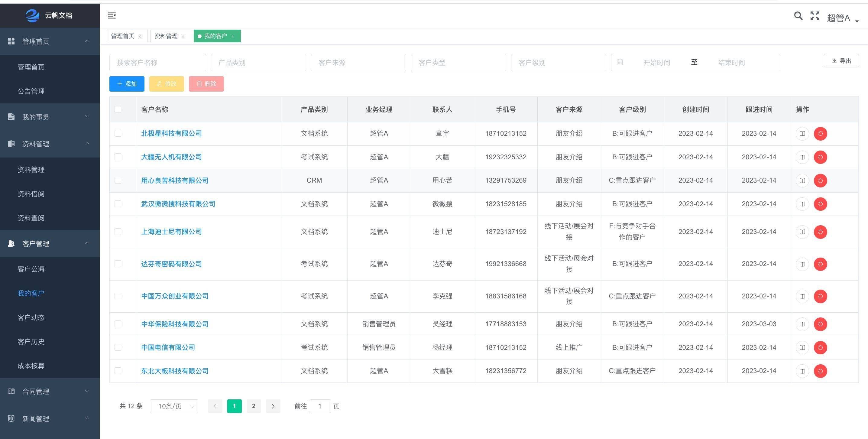Screen dimensions: 868x439
Task: Check the row checkbox for 上海迪士尼有限公司
Action: (118, 232)
